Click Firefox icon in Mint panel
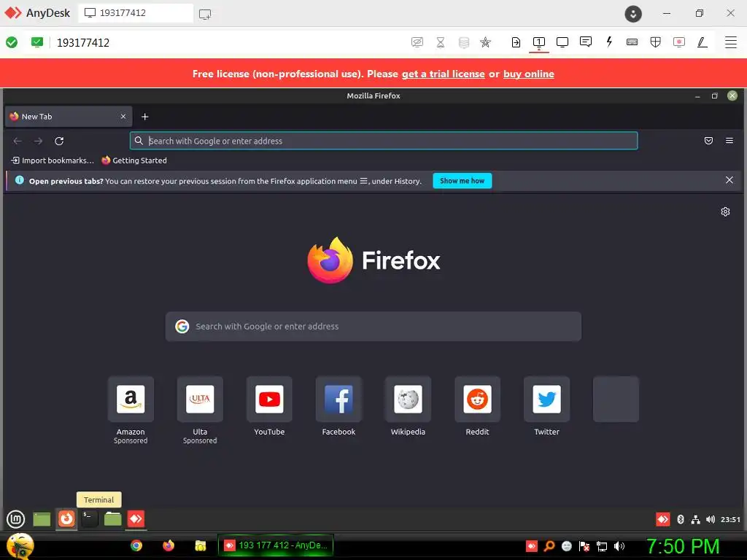This screenshot has width=747, height=560. [66, 518]
